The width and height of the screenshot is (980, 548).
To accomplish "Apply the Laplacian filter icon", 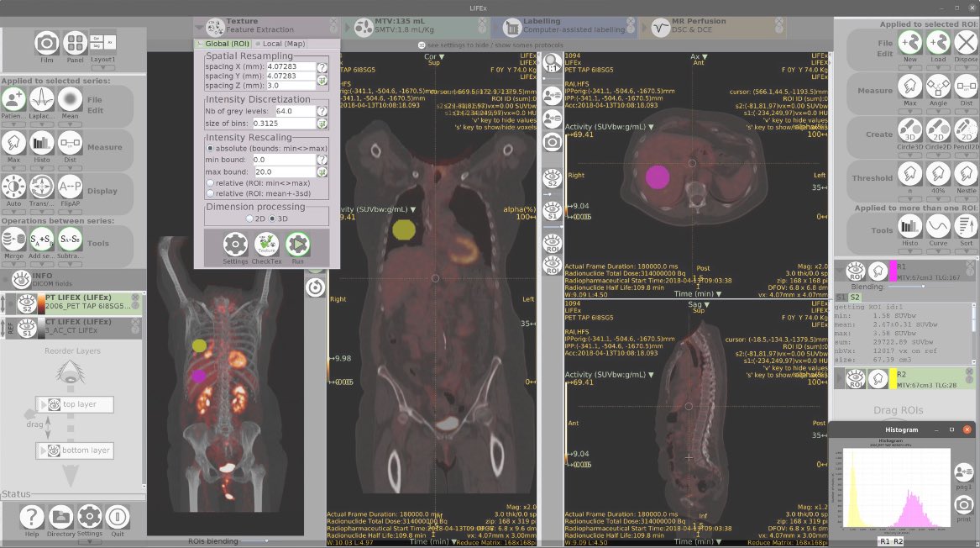I will 42,99.
